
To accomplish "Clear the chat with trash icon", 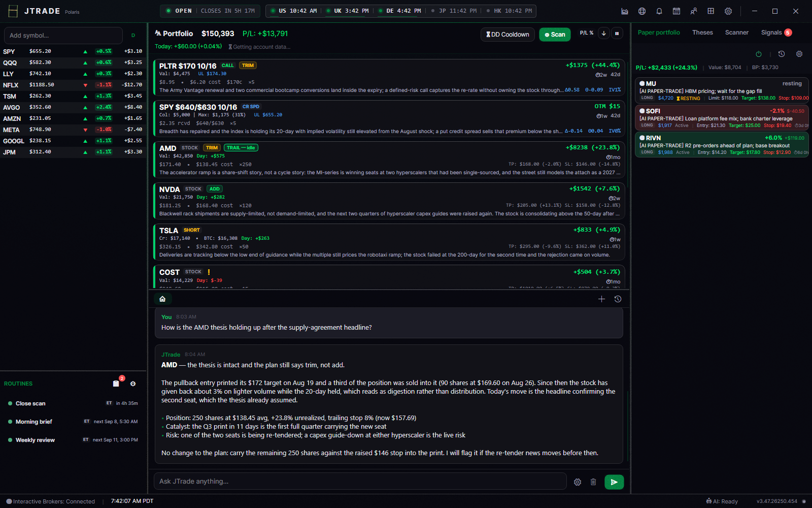I will (x=593, y=482).
